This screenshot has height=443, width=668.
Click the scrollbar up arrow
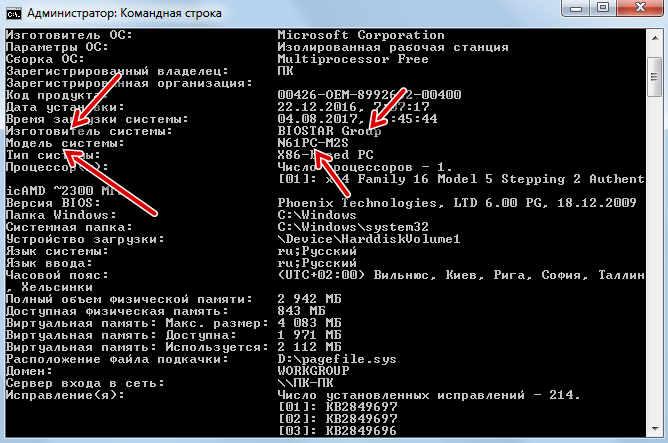[x=654, y=38]
